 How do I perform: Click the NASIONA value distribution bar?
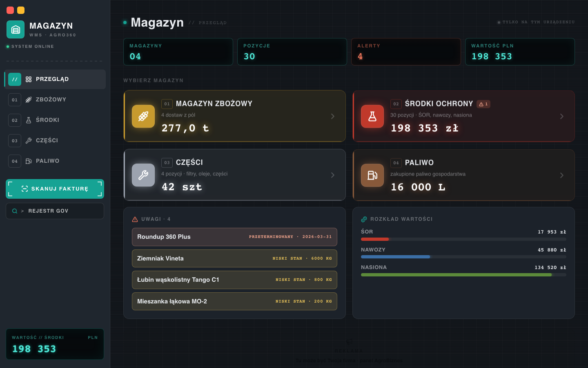click(463, 275)
